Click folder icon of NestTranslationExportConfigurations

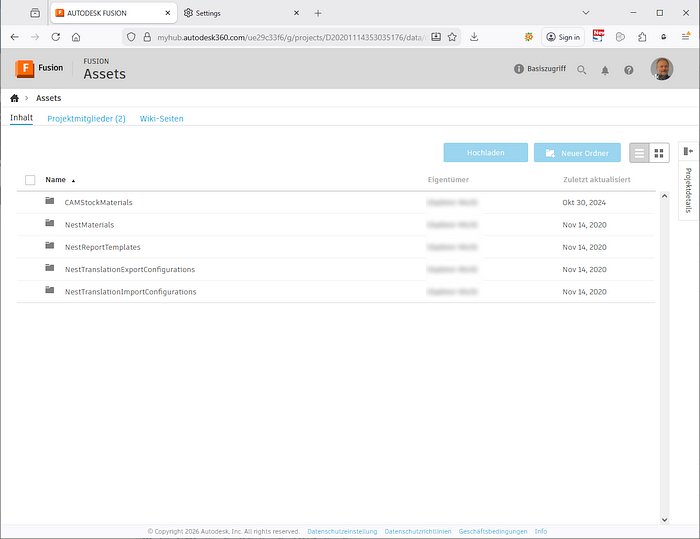pos(50,267)
